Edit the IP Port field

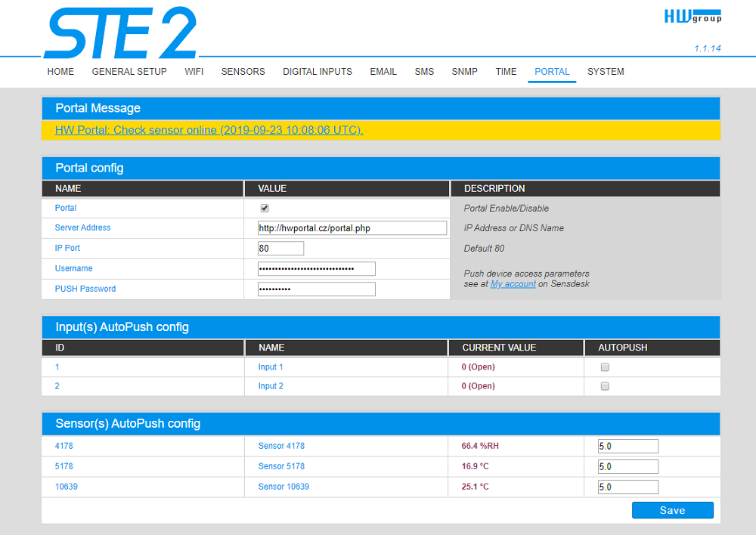coord(280,248)
